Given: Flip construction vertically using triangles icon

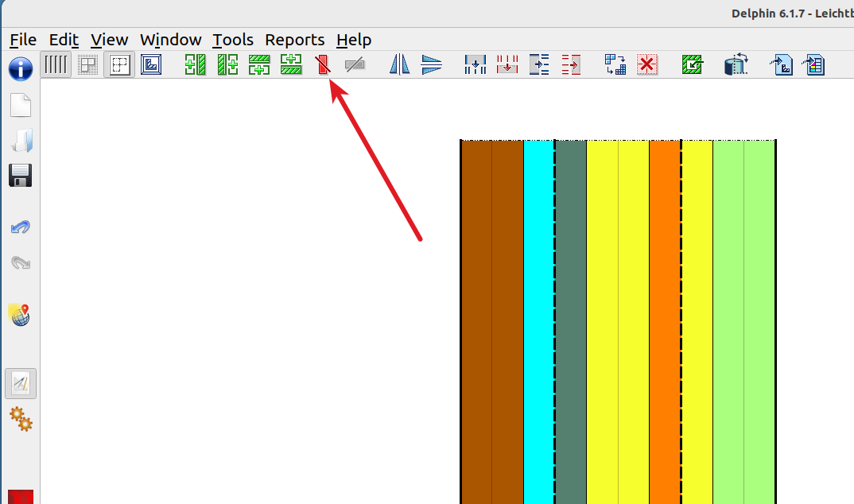Looking at the screenshot, I should point(431,64).
